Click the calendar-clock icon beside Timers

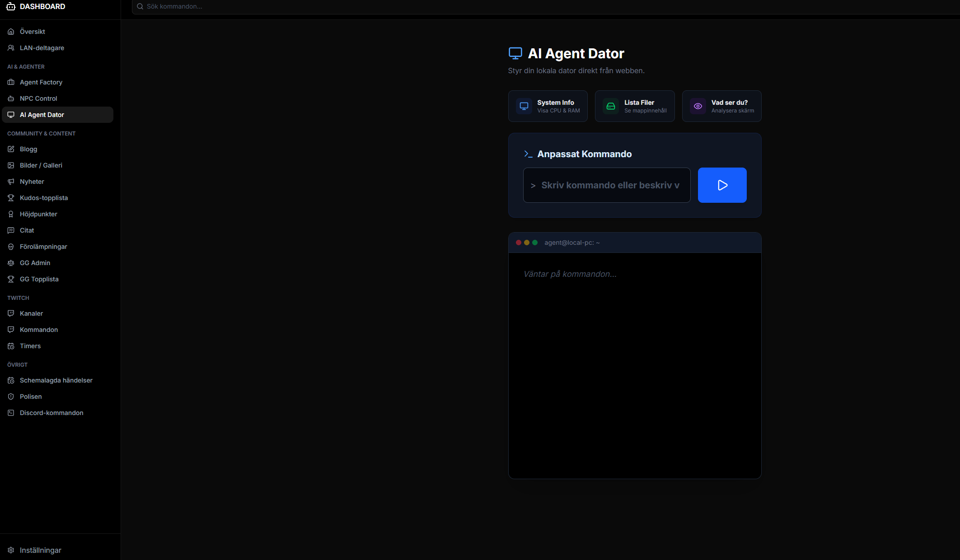(11, 346)
